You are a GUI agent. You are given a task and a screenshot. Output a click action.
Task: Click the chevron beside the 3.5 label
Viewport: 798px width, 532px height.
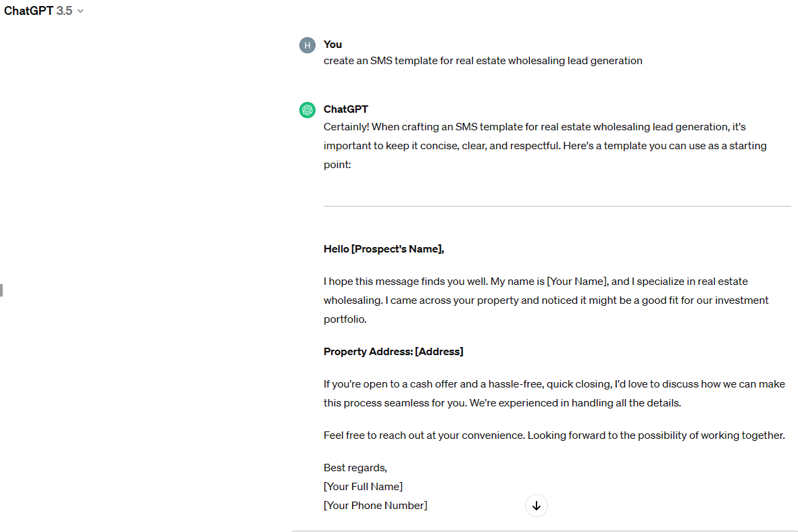point(80,11)
